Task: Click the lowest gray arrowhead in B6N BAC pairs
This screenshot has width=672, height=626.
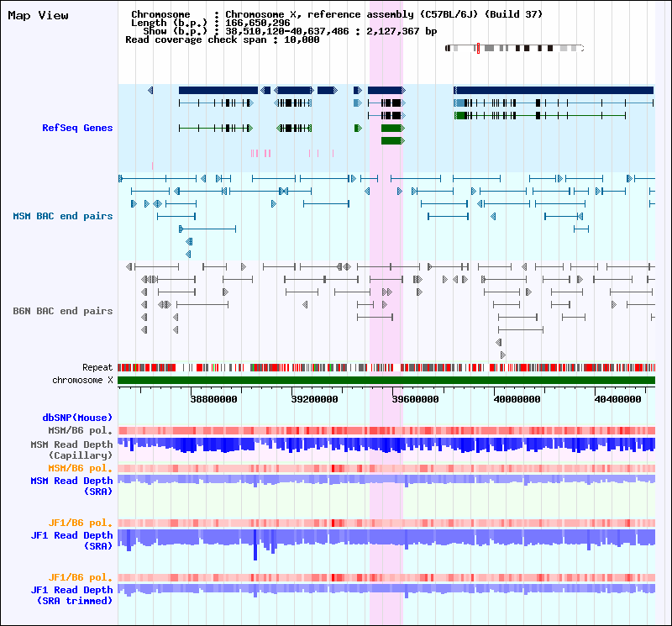Action: tap(502, 355)
